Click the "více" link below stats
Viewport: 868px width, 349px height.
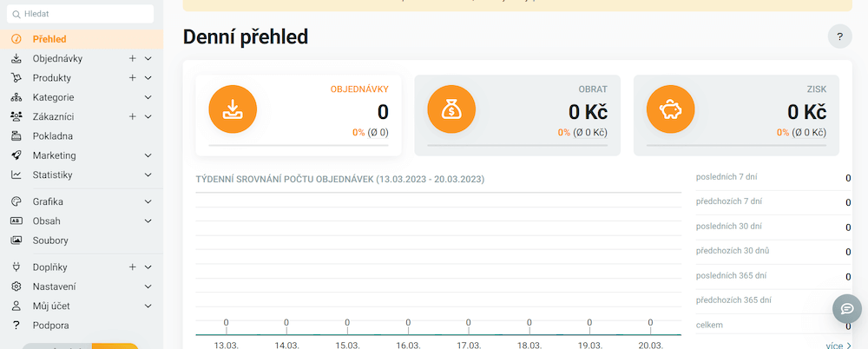(838, 346)
